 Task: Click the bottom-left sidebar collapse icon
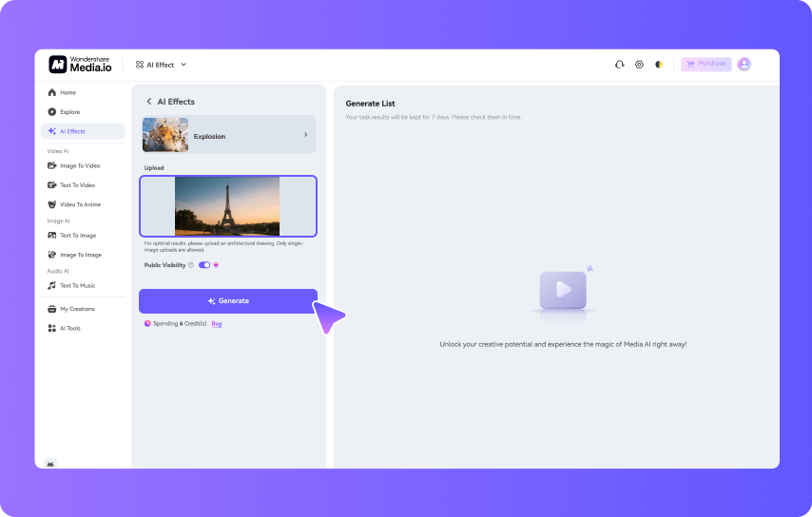(50, 464)
